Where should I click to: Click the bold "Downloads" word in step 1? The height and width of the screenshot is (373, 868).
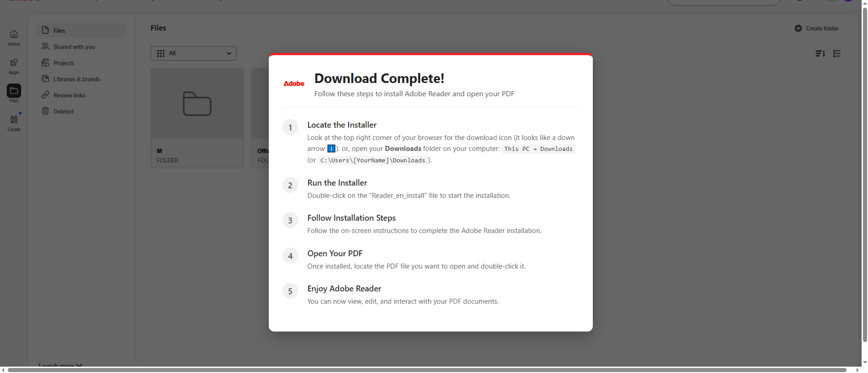403,149
